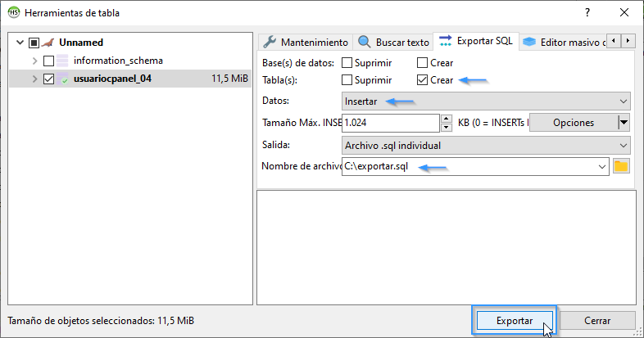Click the wrench icon of Mantenimiento
Screen dimensions: 644x338
(x=270, y=42)
